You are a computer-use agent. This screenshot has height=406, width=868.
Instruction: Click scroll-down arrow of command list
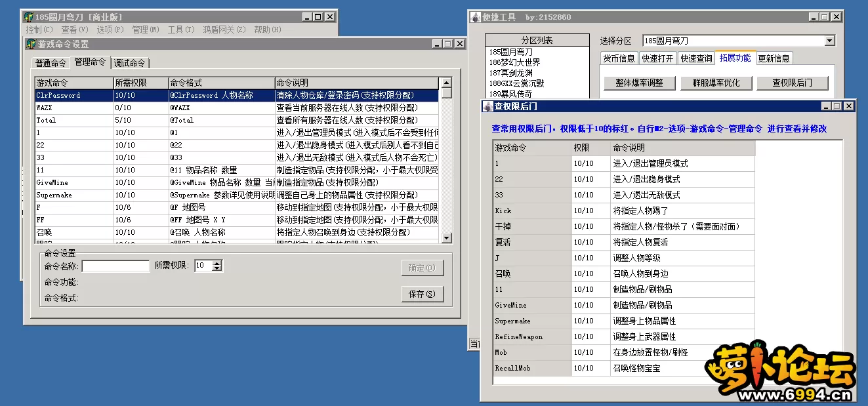click(446, 237)
